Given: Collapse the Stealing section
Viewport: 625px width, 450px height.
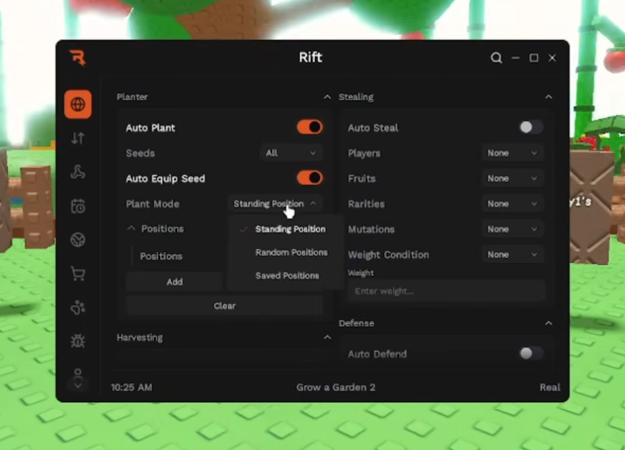Looking at the screenshot, I should (549, 97).
